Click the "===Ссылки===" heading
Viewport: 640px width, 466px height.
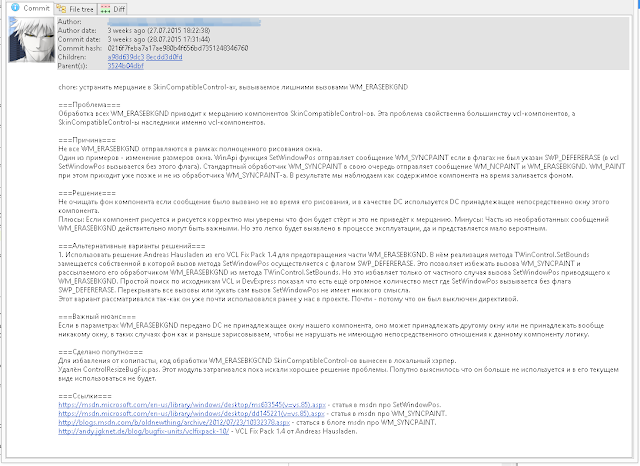(85, 396)
